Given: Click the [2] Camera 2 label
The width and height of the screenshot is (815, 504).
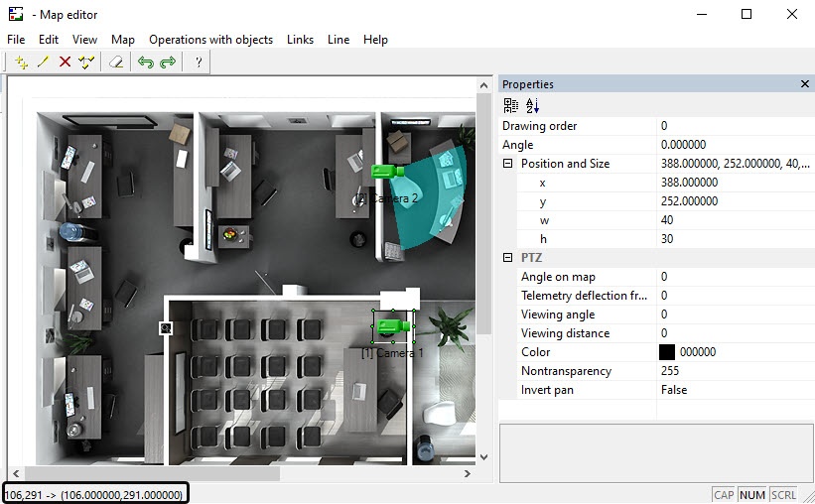Looking at the screenshot, I should tap(388, 198).
